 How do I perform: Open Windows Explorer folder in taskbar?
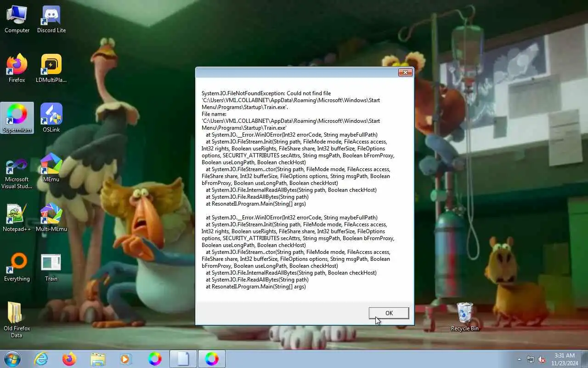coord(98,359)
